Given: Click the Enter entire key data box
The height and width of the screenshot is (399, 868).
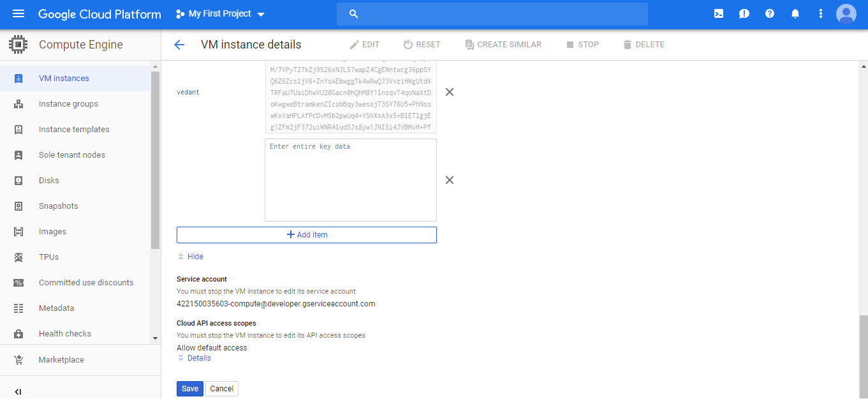Looking at the screenshot, I should (351, 180).
